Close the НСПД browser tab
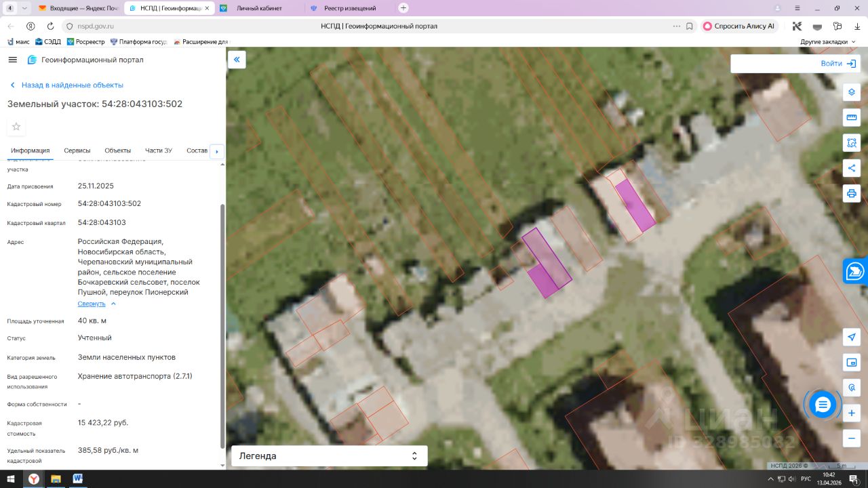 click(x=207, y=8)
